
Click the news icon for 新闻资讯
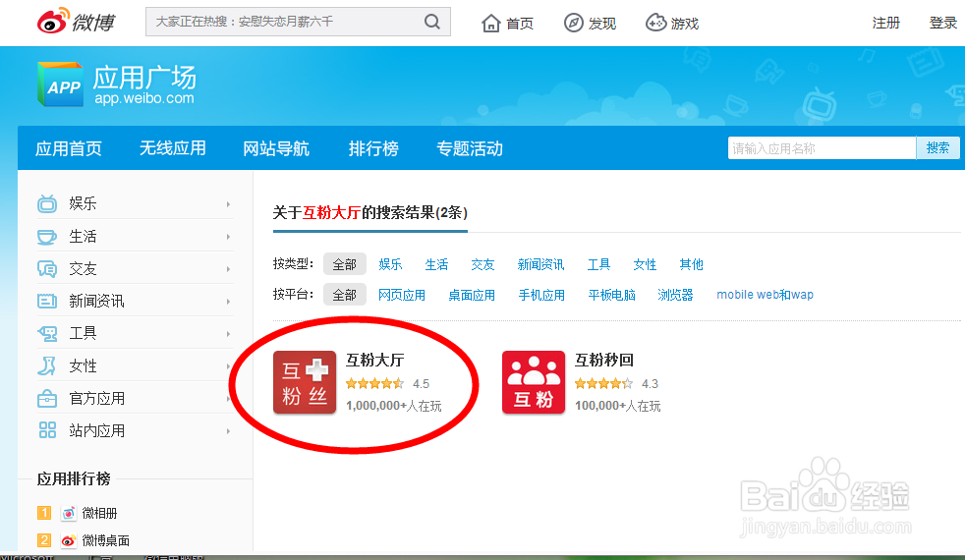[47, 301]
